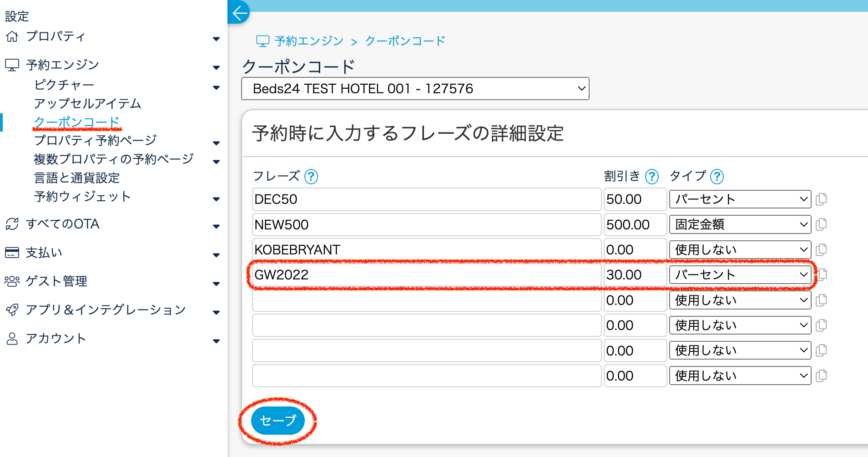
Task: Open type dropdown for the DEC50 coupon
Action: (740, 199)
